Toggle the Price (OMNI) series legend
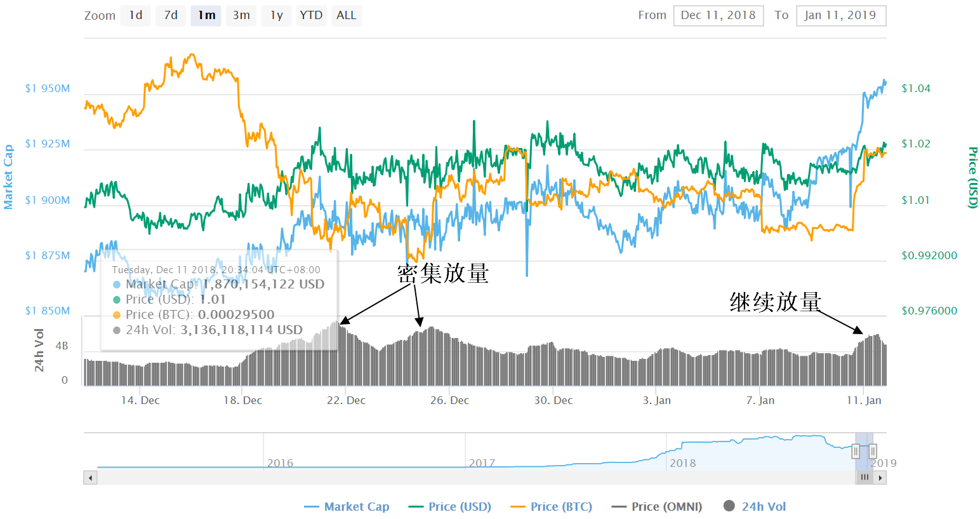The height and width of the screenshot is (519, 980). click(657, 506)
